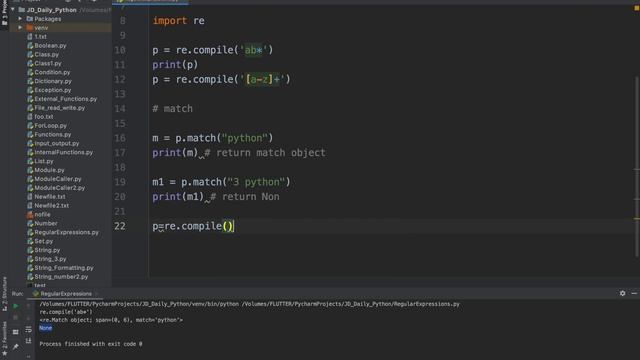Toggle the Project tool window tab

[x=4, y=14]
